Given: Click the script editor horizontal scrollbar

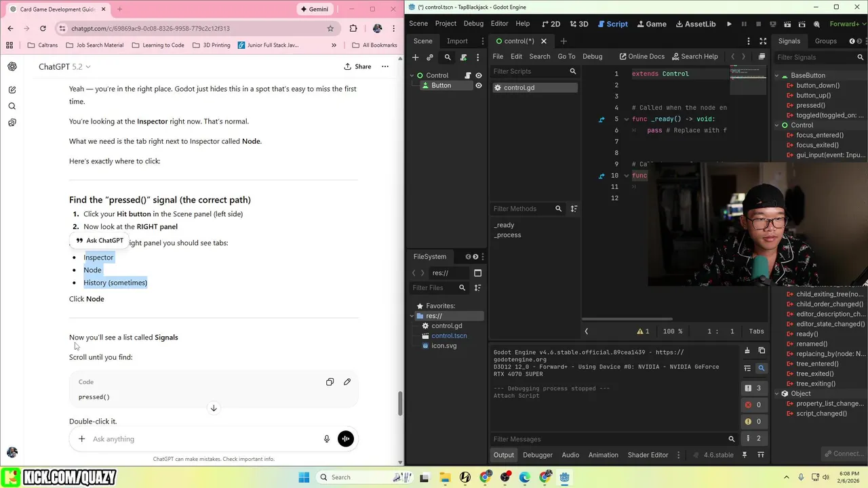Looking at the screenshot, I should [x=627, y=319].
